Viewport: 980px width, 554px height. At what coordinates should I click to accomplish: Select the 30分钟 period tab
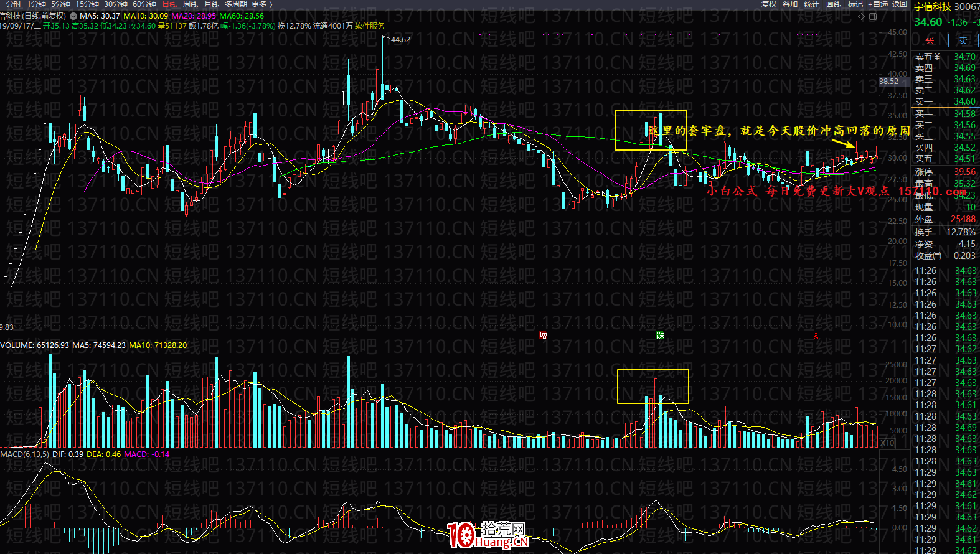tap(116, 4)
